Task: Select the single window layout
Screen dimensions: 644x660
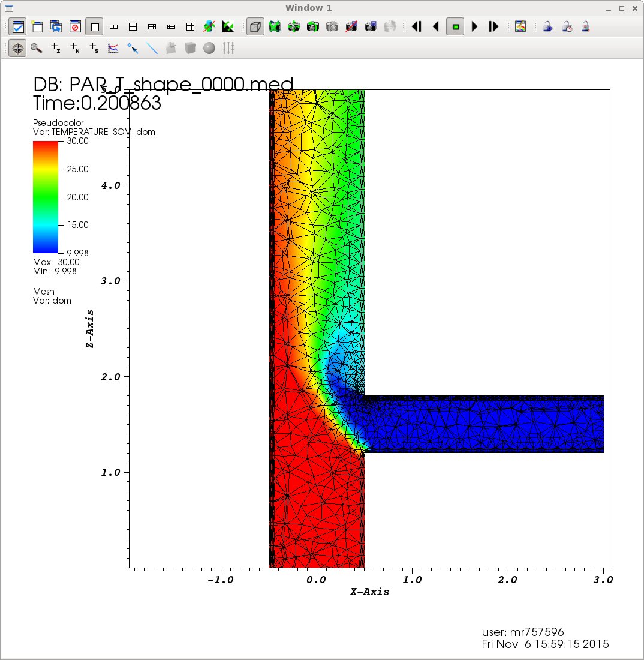Action: click(x=95, y=27)
